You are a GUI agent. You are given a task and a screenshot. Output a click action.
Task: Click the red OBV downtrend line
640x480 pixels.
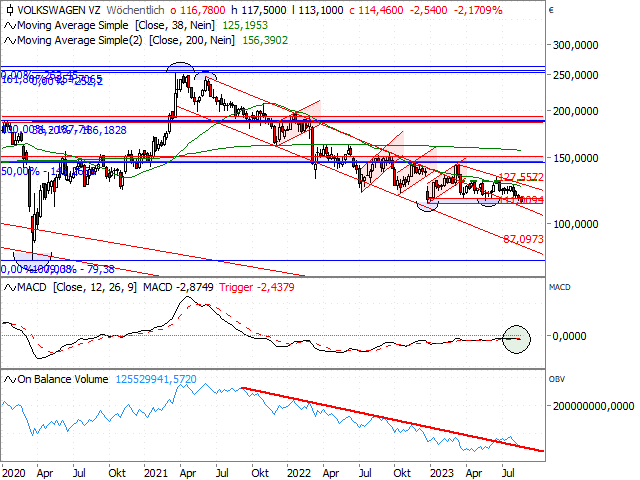(x=393, y=420)
